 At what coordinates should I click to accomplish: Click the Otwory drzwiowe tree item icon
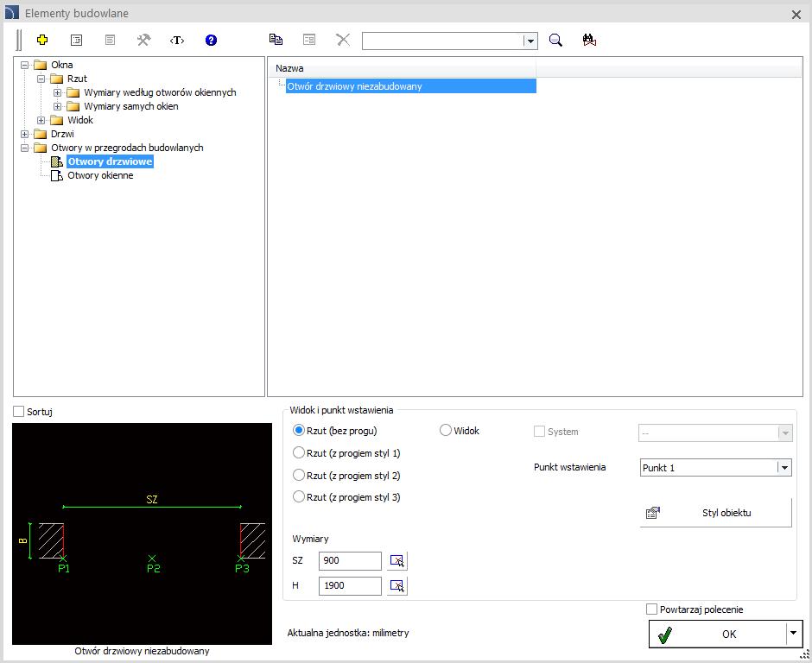[x=57, y=162]
